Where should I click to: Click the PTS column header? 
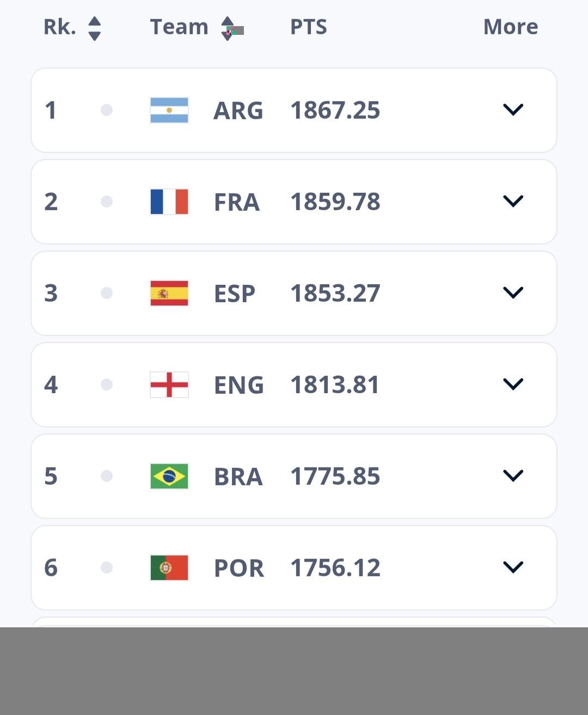point(308,27)
